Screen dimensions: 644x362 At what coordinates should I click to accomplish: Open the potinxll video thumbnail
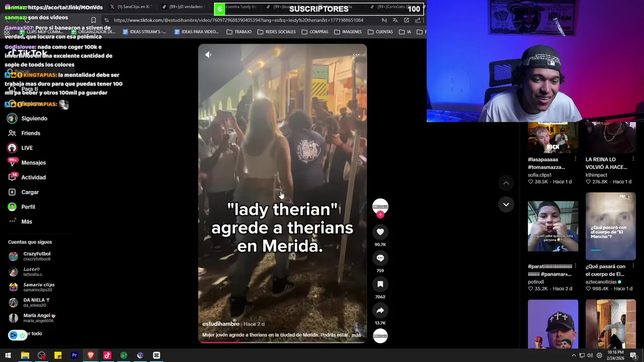tap(553, 226)
